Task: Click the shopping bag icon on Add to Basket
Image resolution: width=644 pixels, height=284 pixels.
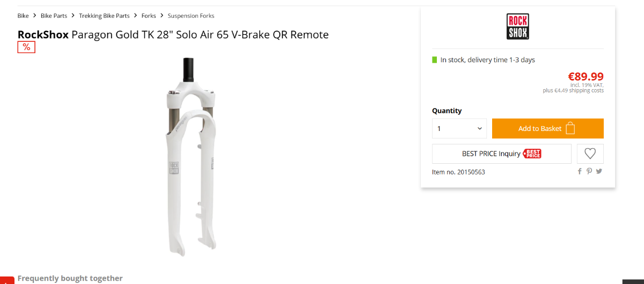Action: click(570, 129)
